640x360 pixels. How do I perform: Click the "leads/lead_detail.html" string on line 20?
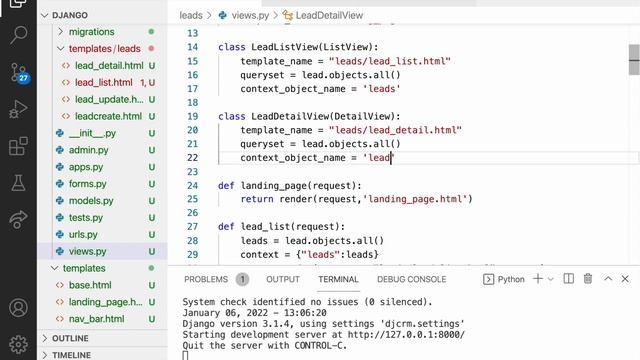(395, 130)
